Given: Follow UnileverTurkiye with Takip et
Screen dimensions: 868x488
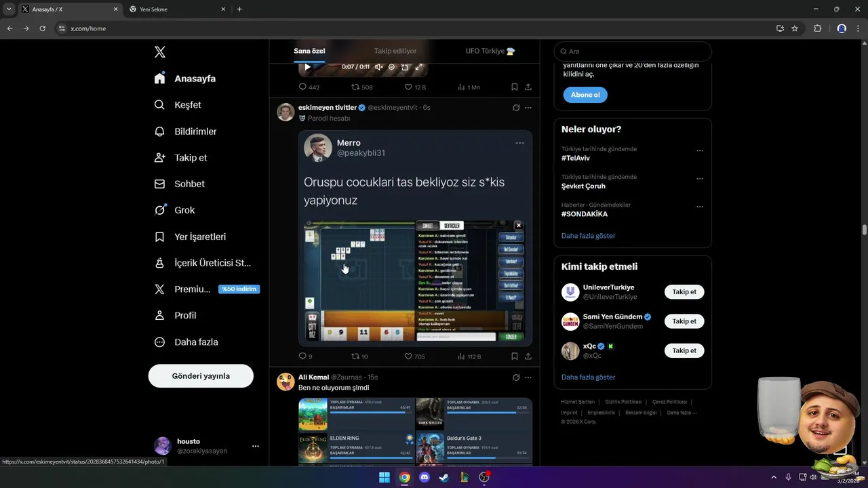Looking at the screenshot, I should [684, 292].
